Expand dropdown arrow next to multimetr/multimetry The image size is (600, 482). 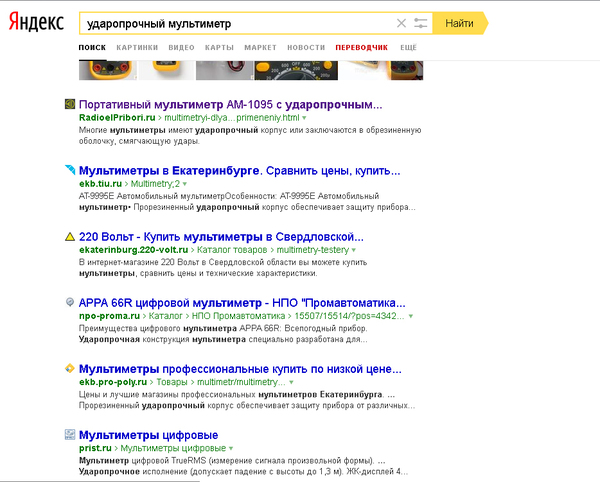click(292, 383)
